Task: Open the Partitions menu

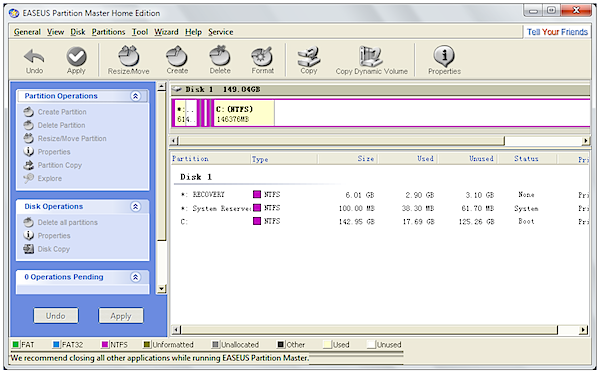Action: tap(108, 32)
